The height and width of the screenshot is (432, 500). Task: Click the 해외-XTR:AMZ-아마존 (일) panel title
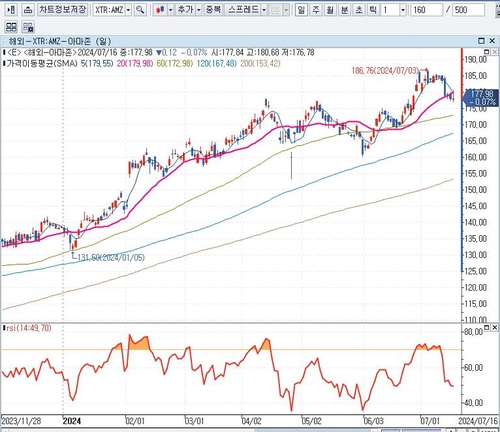tap(60, 41)
